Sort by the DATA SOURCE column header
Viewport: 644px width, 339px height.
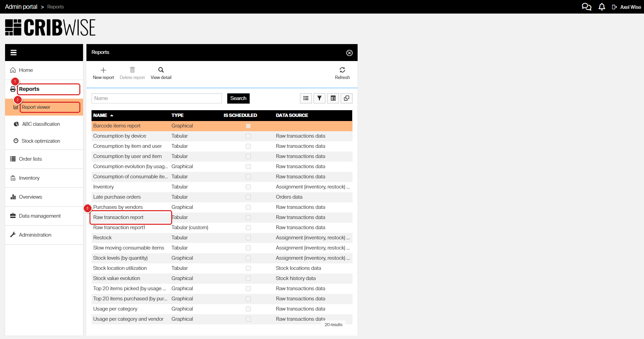click(x=292, y=115)
